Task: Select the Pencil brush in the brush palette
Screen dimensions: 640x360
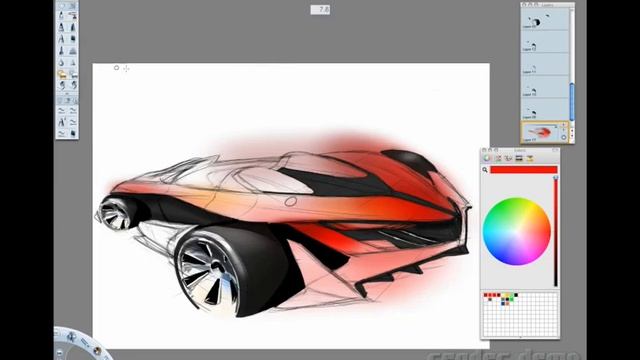Action: 61,16
